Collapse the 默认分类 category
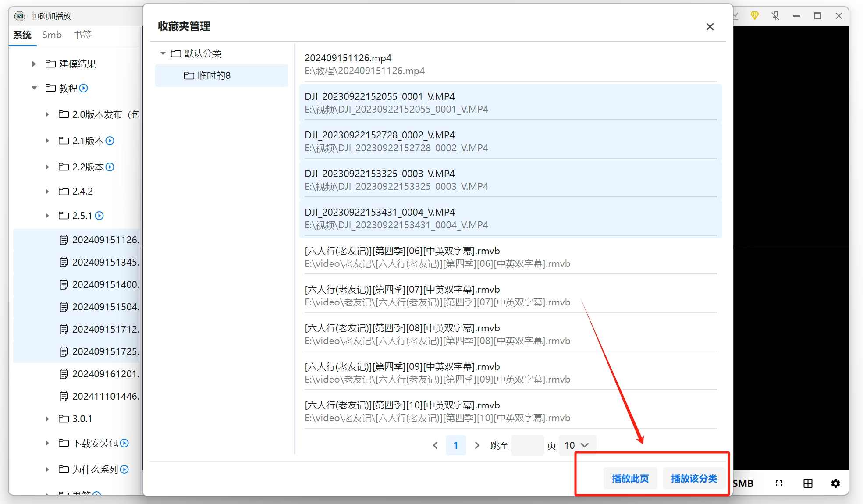 pyautogui.click(x=163, y=53)
